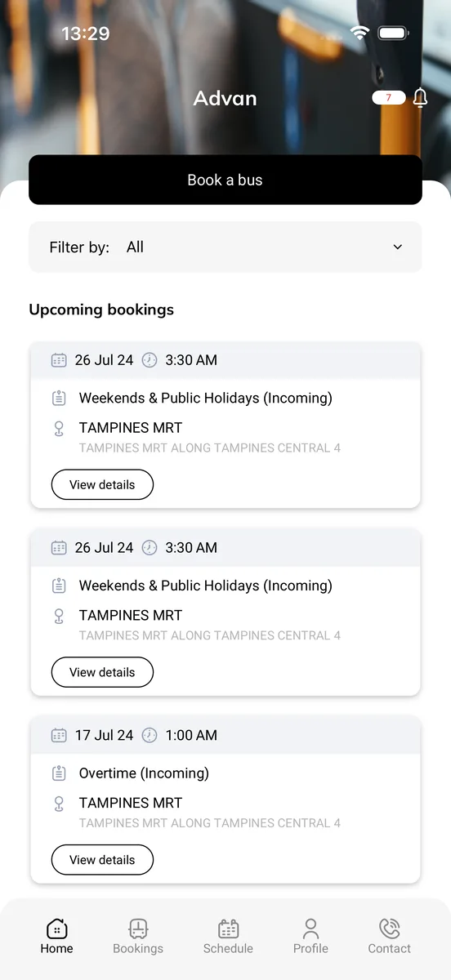Click the chevron arrow in the filter box
The image size is (451, 980).
coord(398,247)
